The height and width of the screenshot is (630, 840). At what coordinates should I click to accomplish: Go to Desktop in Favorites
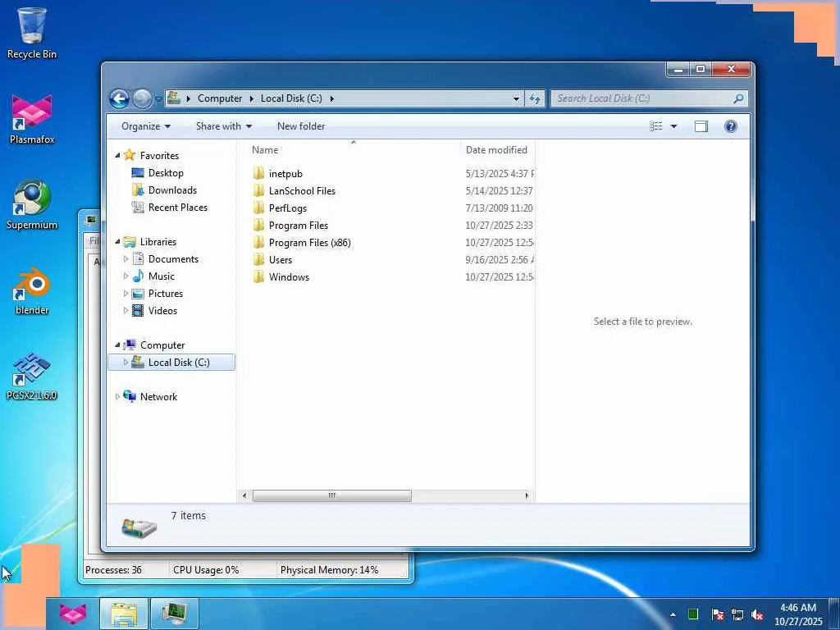[x=157, y=172]
